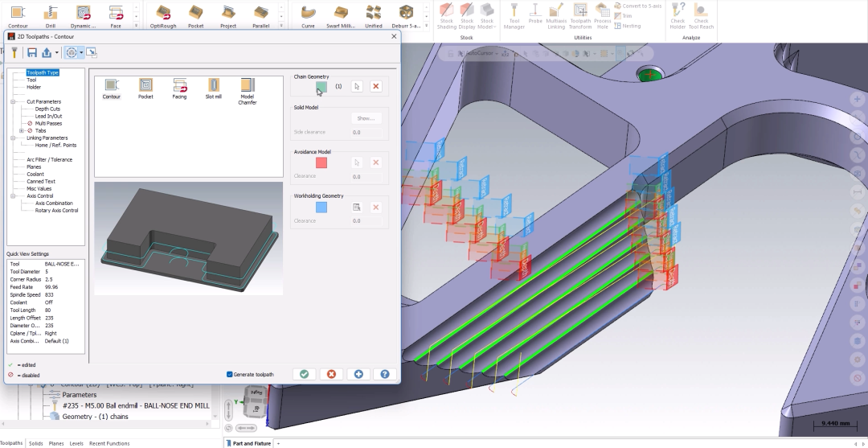
Task: Cancel the dialog with the red X button
Action: coord(331,374)
